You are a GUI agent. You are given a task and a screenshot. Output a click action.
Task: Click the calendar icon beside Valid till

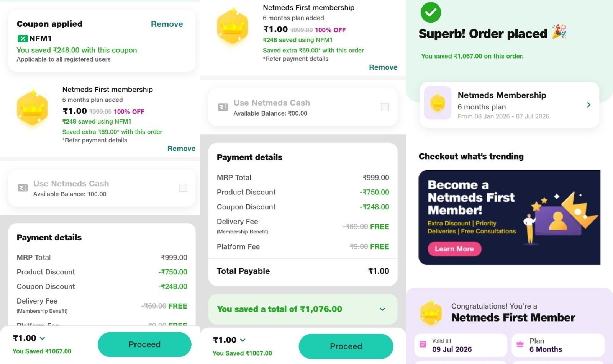[x=423, y=344]
